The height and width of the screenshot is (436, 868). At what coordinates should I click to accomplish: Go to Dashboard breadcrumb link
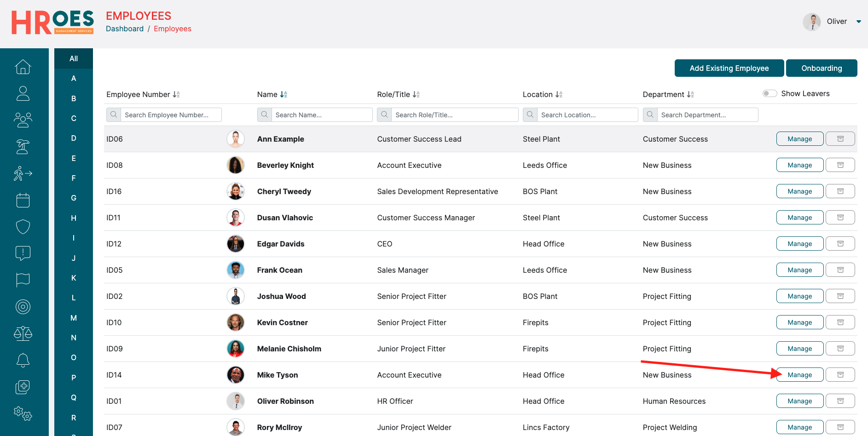[x=125, y=29]
